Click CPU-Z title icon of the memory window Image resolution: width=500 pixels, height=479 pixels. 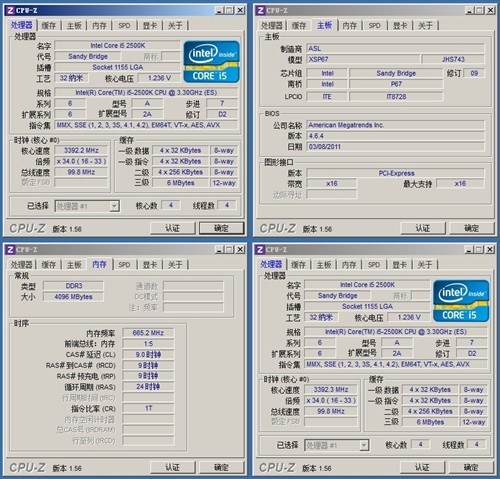(10, 249)
